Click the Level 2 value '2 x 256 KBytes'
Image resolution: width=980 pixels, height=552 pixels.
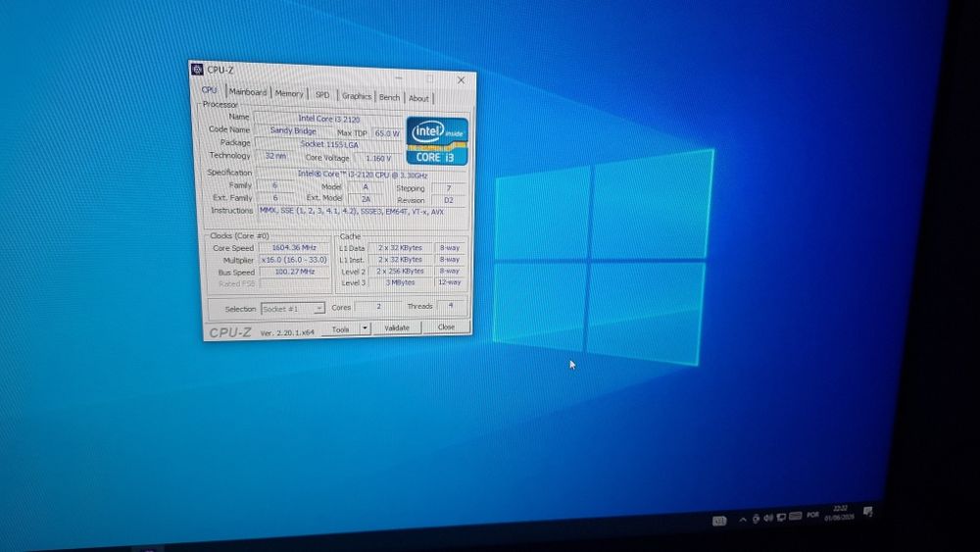400,271
